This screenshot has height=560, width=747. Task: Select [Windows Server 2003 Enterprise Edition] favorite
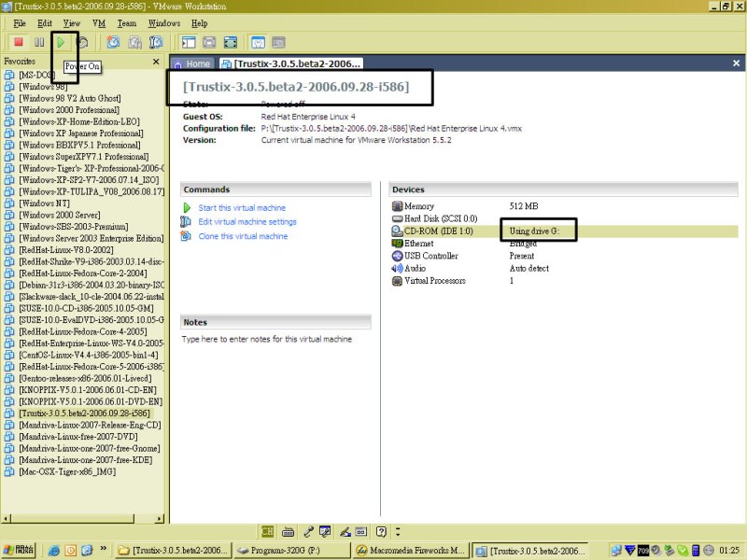91,238
